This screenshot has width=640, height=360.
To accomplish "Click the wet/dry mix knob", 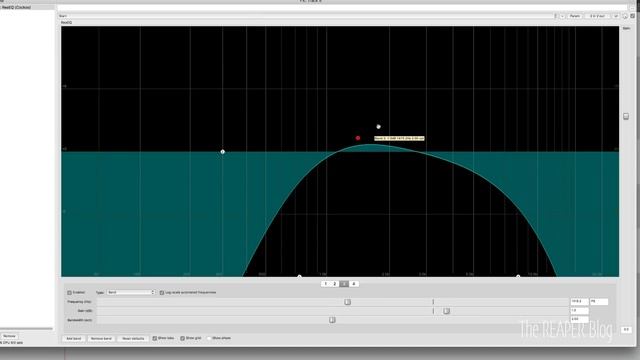I will pos(625,16).
